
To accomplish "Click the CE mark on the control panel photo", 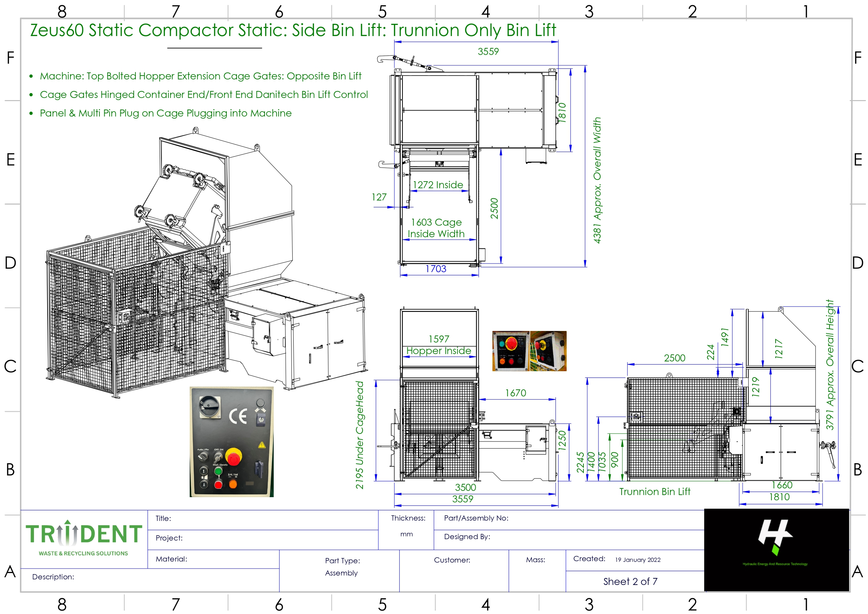I will 238,416.
